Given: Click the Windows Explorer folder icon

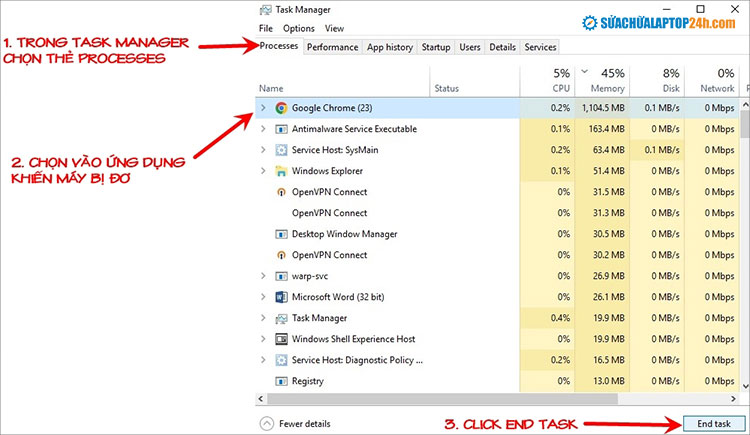Looking at the screenshot, I should pos(281,171).
